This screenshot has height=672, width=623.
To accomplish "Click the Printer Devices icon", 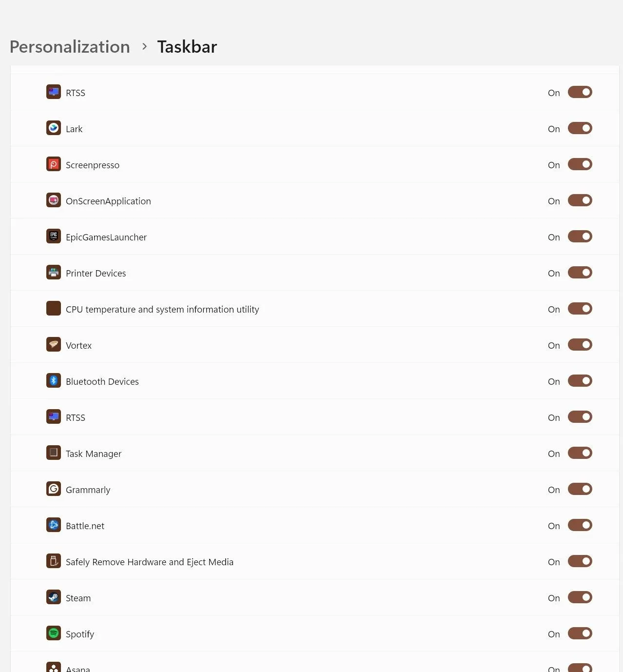I will pos(54,272).
